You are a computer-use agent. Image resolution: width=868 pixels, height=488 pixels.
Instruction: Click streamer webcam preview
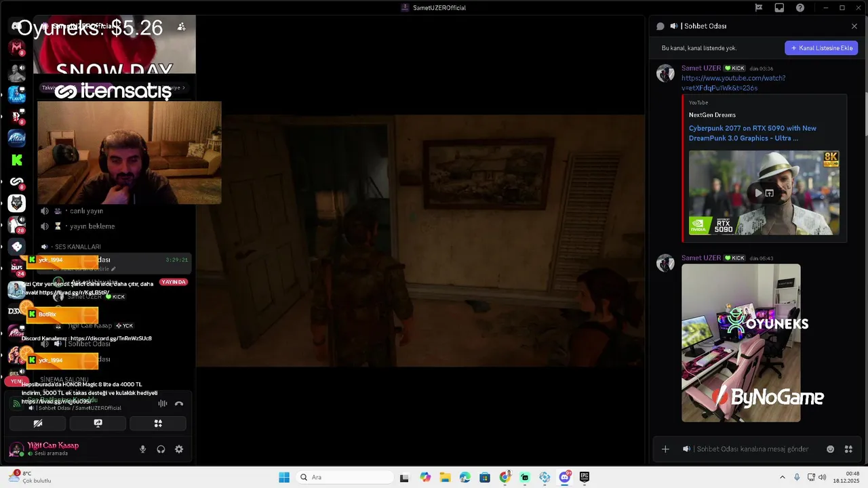130,152
